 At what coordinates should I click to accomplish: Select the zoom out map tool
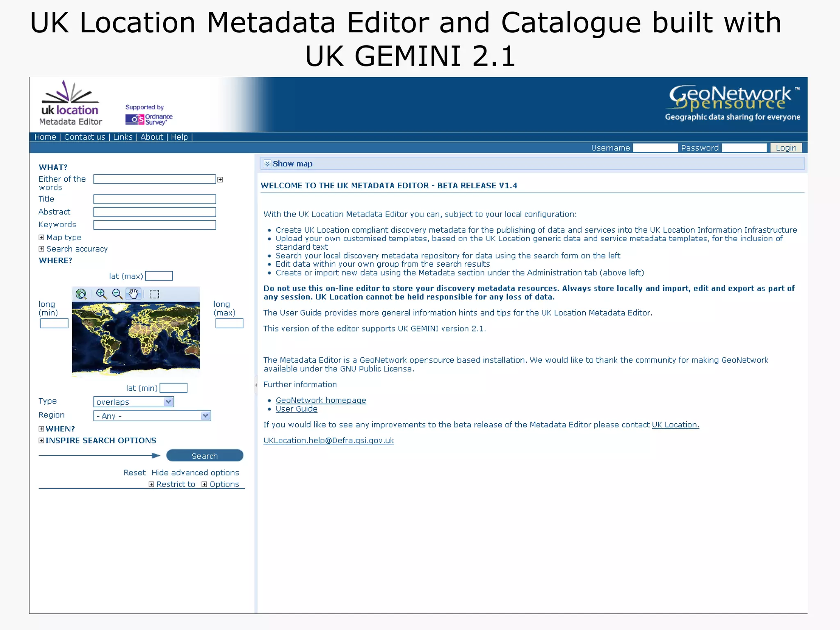[x=117, y=294]
